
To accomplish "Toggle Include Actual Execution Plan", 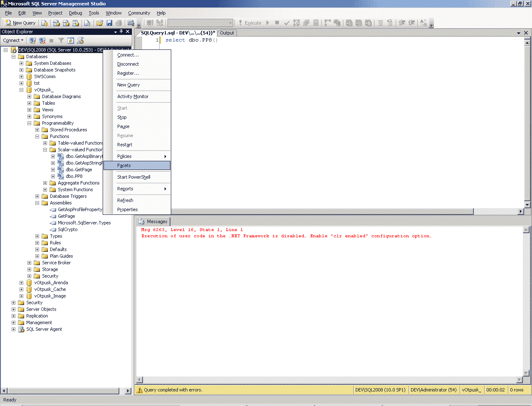I will [327, 23].
